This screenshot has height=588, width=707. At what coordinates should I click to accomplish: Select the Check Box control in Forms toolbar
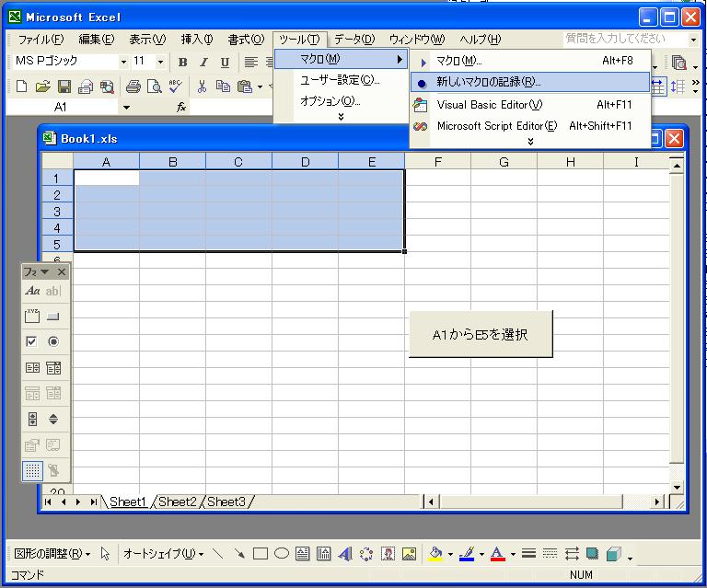(x=32, y=341)
